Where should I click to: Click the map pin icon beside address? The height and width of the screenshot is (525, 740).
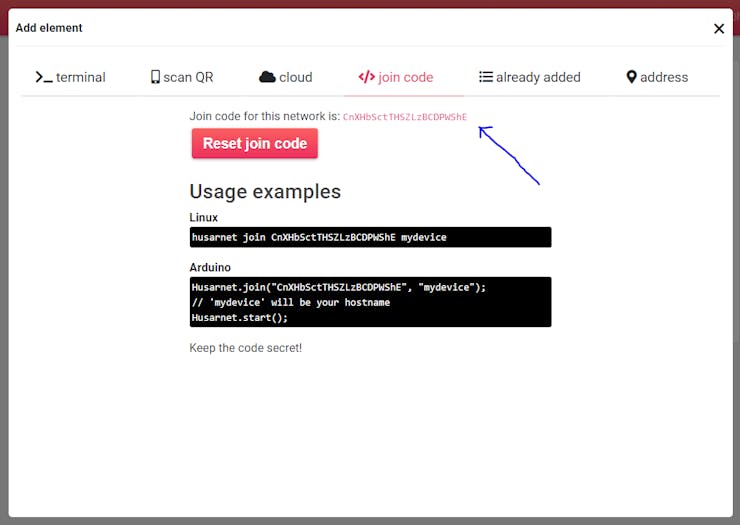tap(631, 77)
